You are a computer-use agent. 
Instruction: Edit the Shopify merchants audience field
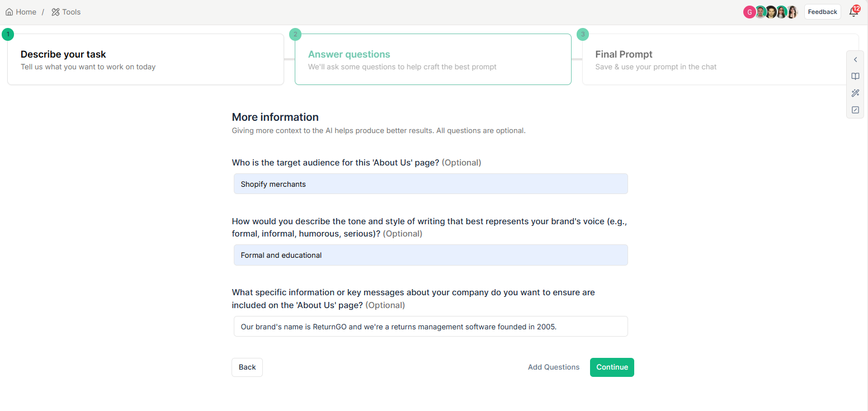431,184
